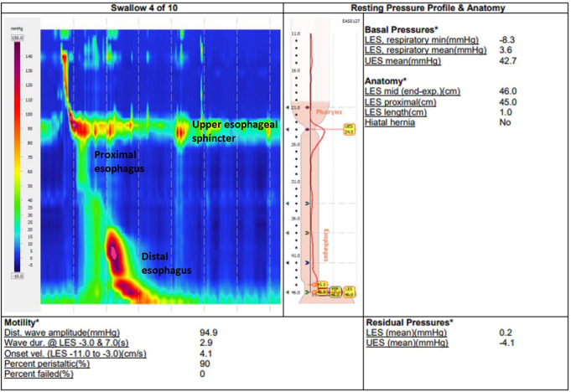Open the LES proximal(cm) link
The image size is (571, 392).
(x=401, y=102)
